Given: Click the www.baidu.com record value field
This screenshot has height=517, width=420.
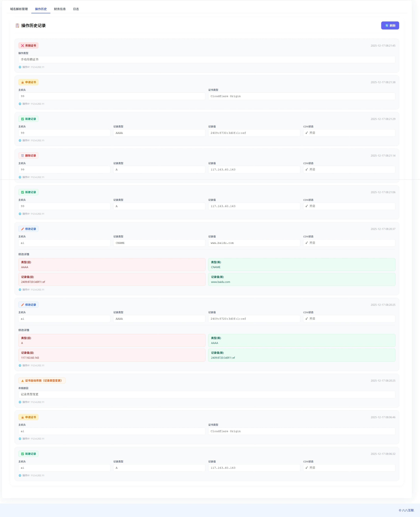Looking at the screenshot, I should pos(254,243).
